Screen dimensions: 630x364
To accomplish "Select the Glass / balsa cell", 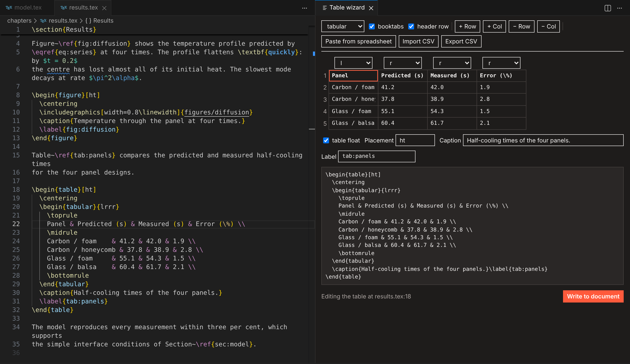I will tap(353, 123).
